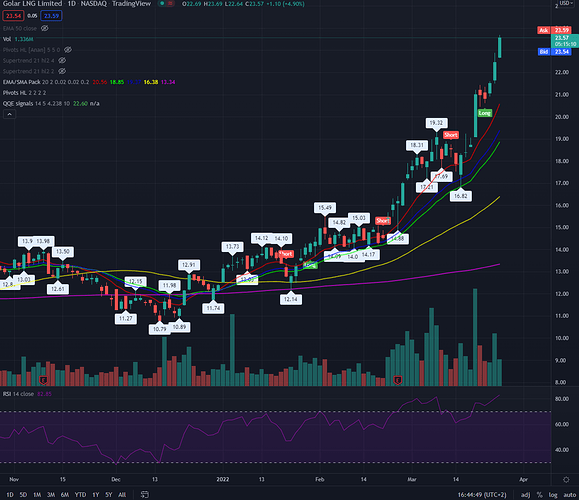Click the 13.73 pivot high label
This screenshot has width=579, height=500.
pyautogui.click(x=232, y=246)
